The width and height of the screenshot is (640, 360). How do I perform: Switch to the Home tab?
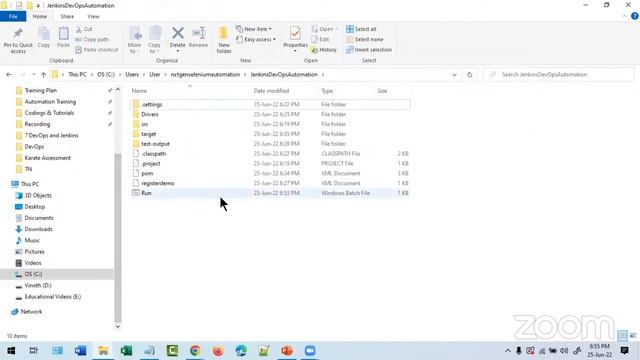point(40,16)
